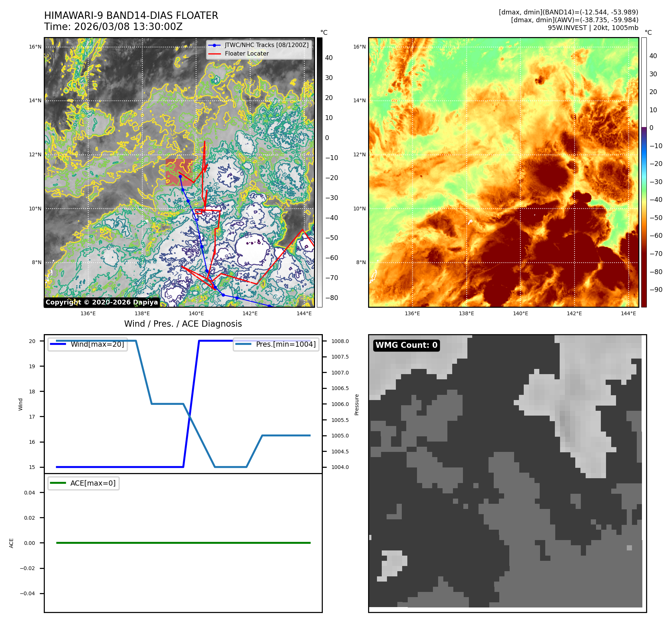The width and height of the screenshot is (672, 626).
Task: Click the 95W.INVEST storm info text
Action: pyautogui.click(x=593, y=28)
